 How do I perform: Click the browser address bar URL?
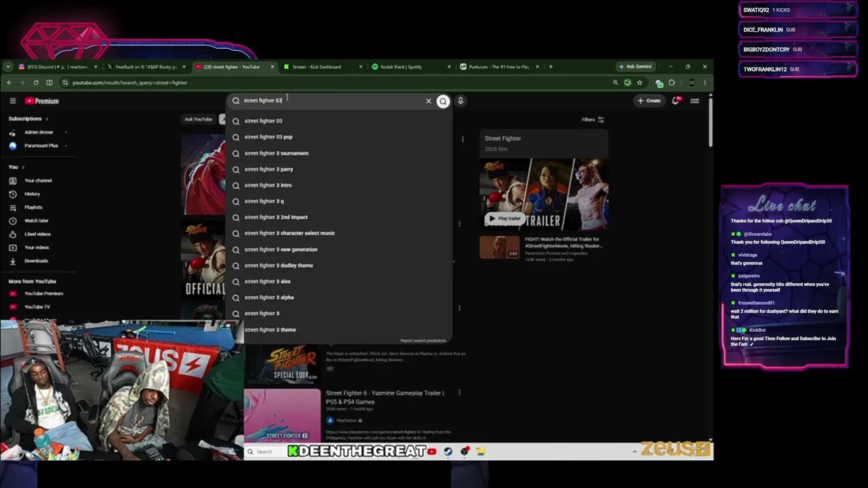click(x=130, y=83)
